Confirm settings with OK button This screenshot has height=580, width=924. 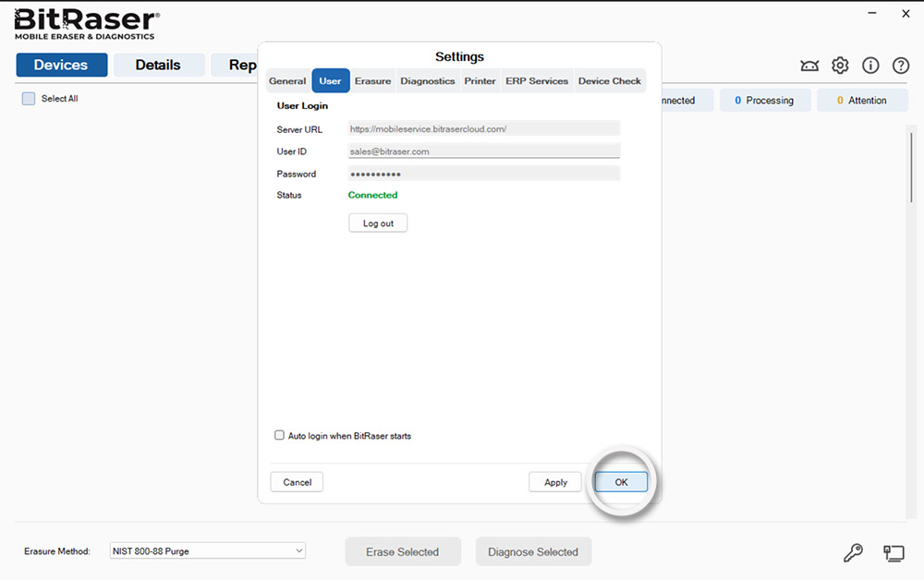621,482
